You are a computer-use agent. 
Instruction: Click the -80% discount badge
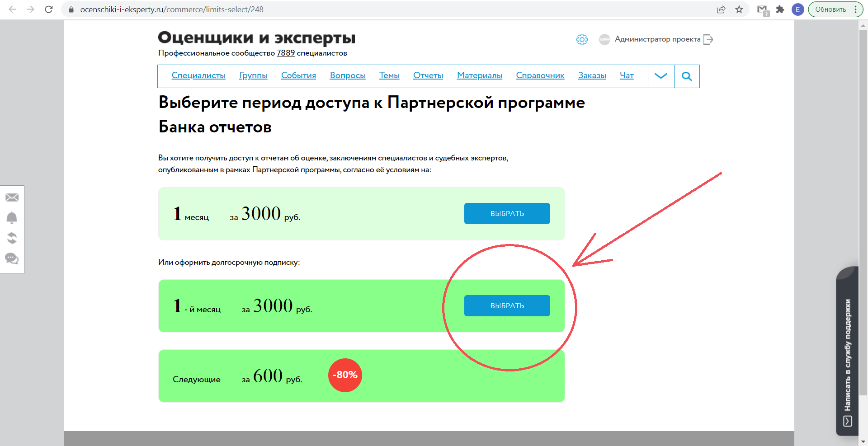point(345,375)
